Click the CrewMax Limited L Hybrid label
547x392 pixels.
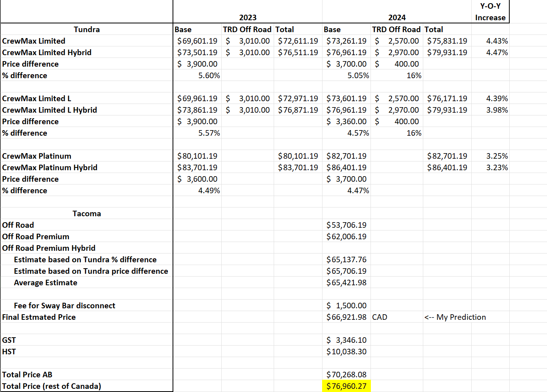[x=49, y=110]
